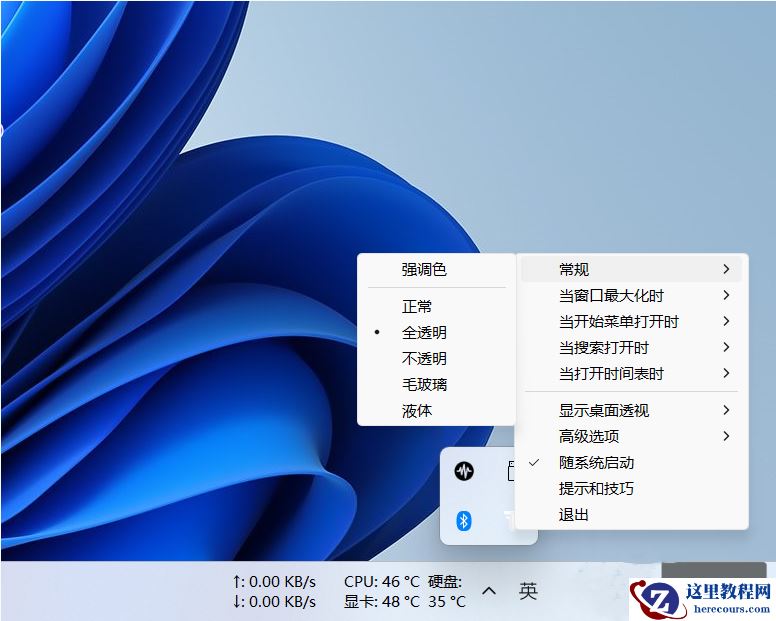The image size is (776, 621).
Task: Open 提示和技巧 tips and tricks
Action: coord(631,489)
